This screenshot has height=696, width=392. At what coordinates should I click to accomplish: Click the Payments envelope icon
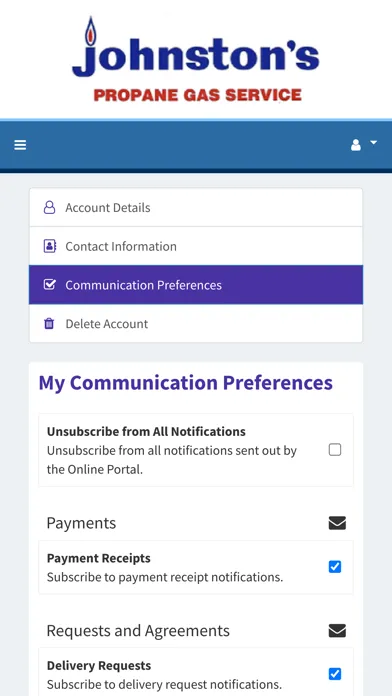pyautogui.click(x=337, y=523)
